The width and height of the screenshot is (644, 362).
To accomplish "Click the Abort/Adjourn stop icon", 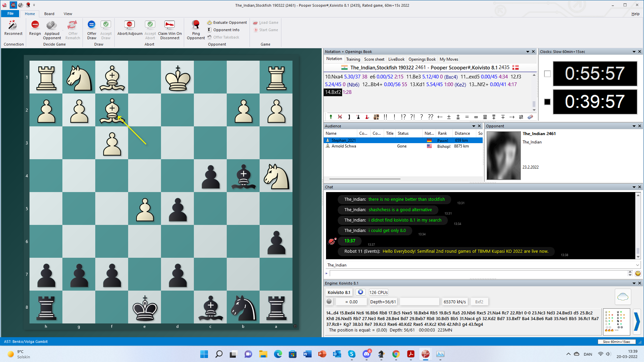I will coord(129,25).
